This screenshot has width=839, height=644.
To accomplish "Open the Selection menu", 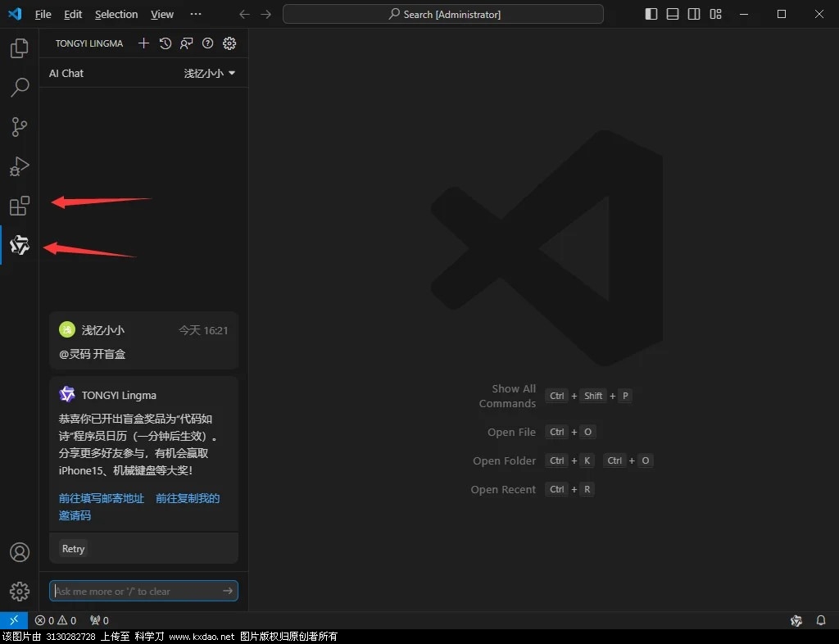I will click(116, 15).
